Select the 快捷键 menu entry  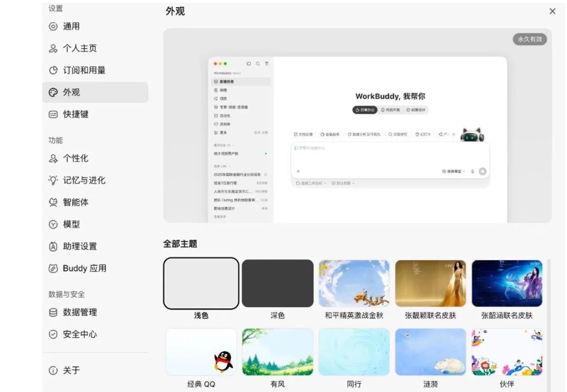pos(95,114)
